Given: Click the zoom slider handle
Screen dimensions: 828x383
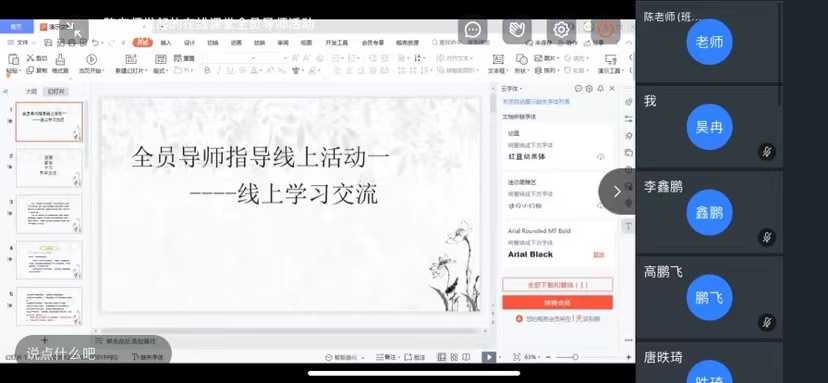Looking at the screenshot, I should pos(575,357).
